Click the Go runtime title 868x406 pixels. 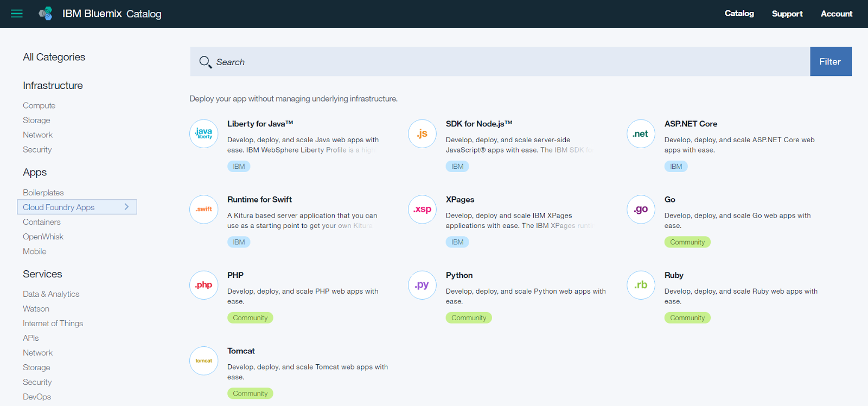[670, 199]
